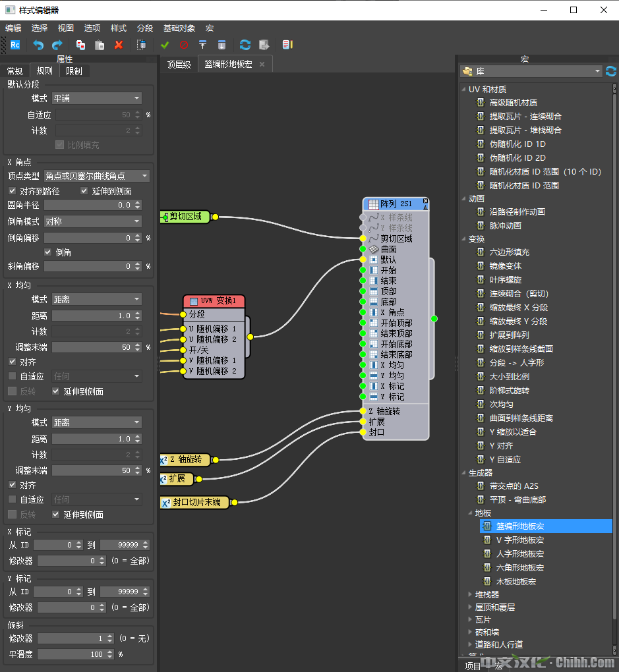Uncheck the 倒角 checkbox
619x672 pixels.
click(48, 252)
